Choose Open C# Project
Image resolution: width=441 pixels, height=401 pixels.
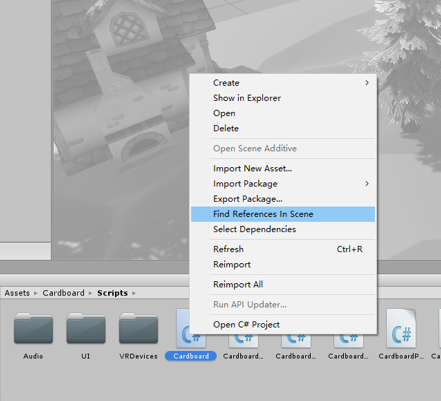pos(283,325)
